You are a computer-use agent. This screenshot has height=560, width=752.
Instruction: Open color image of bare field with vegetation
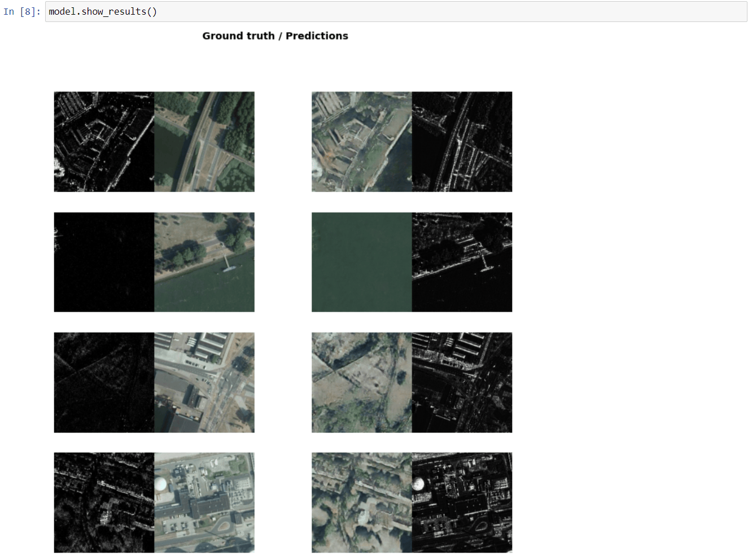pyautogui.click(x=362, y=383)
